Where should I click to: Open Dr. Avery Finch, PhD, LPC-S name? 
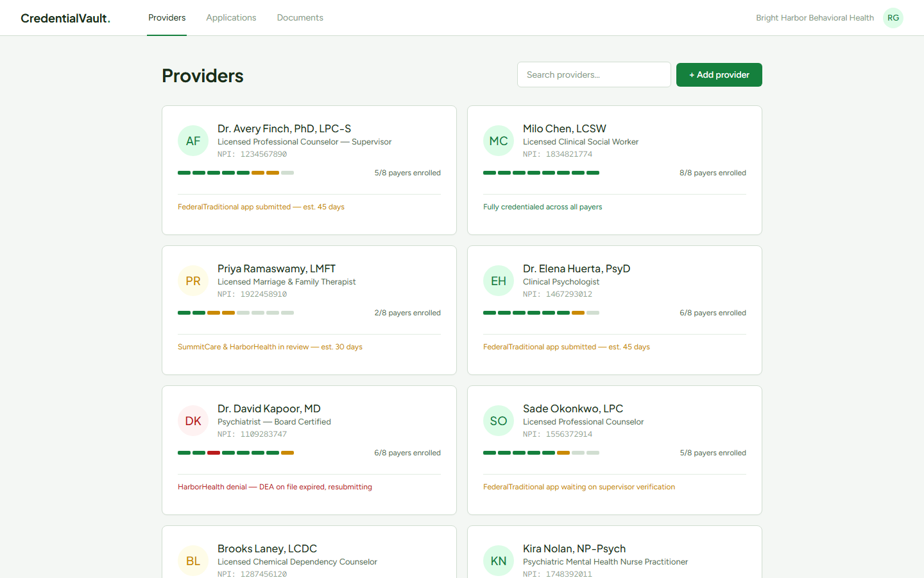[284, 128]
